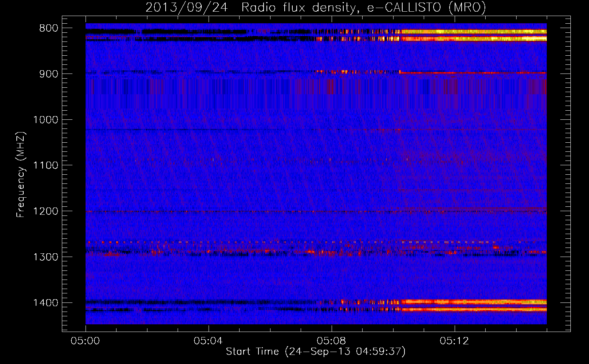
Task: Select the 1400 frequency axis label
Action: click(x=46, y=303)
